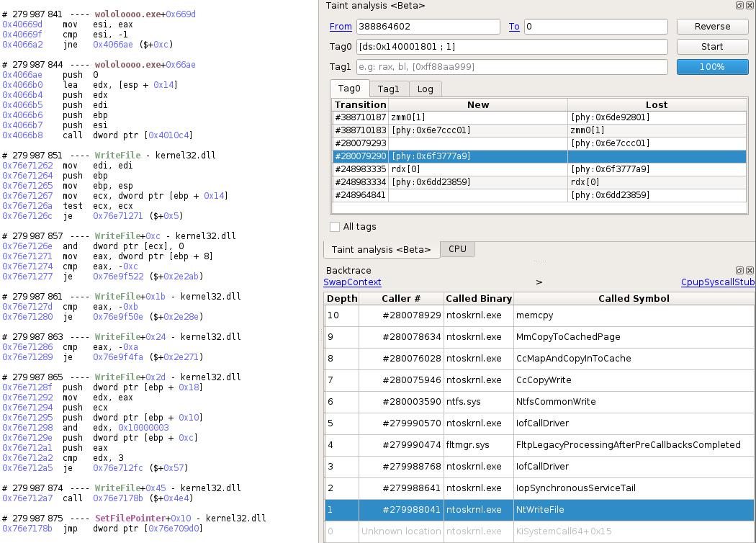Click the Tag0 input field
756x543 pixels.
click(x=513, y=47)
